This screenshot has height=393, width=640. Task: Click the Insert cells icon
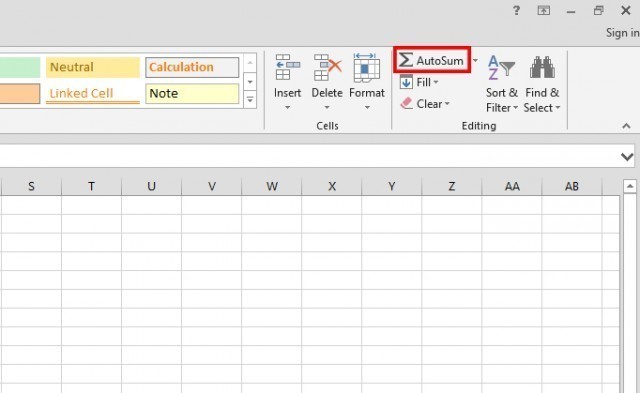[288, 67]
